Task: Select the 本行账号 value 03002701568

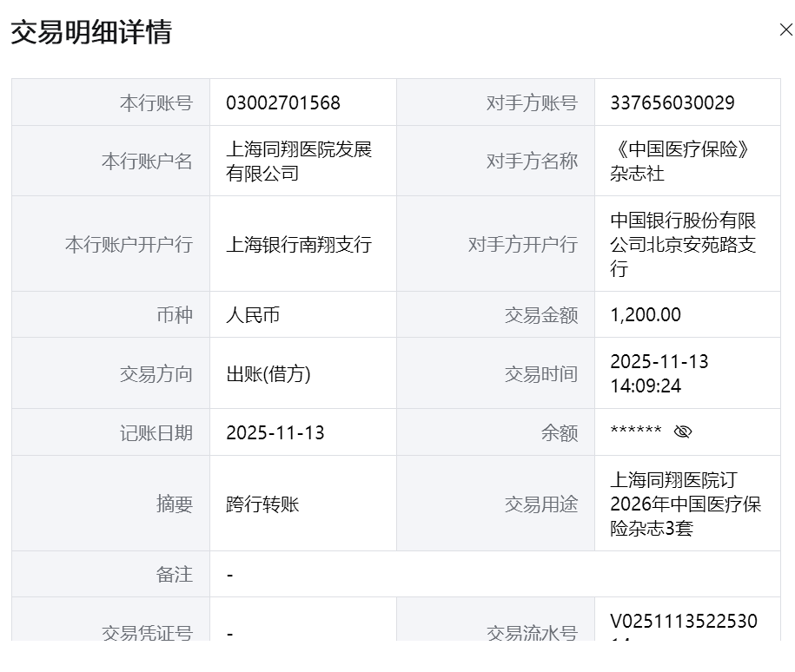Action: (283, 103)
